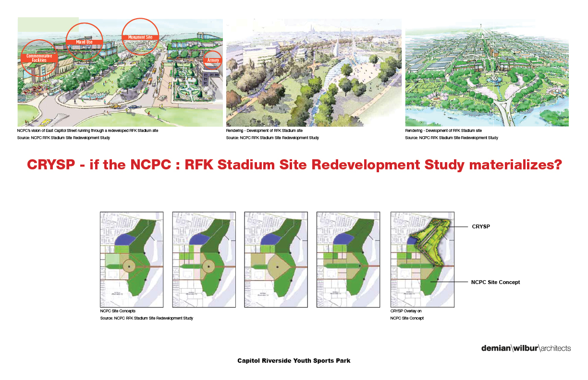This screenshot has height=380, width=588.
Task: Click the "Monument Site" callout label
Action: click(140, 37)
